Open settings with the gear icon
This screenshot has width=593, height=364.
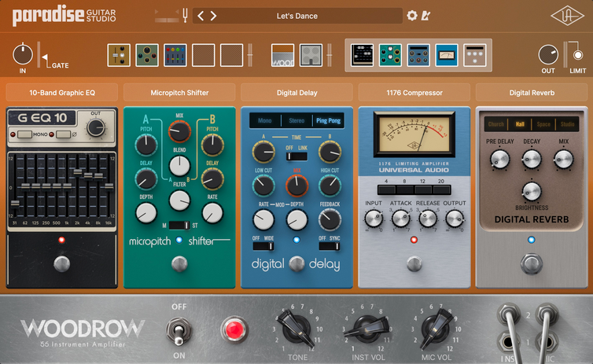pyautogui.click(x=412, y=15)
